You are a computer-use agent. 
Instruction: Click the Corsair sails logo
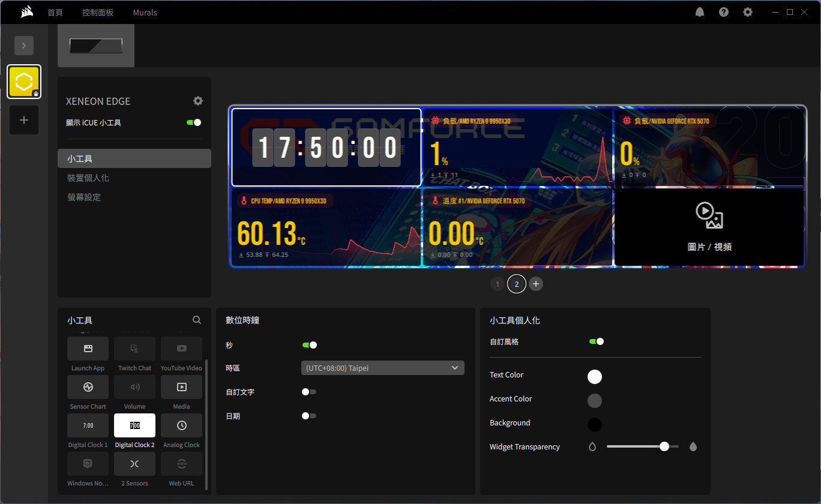pos(26,12)
